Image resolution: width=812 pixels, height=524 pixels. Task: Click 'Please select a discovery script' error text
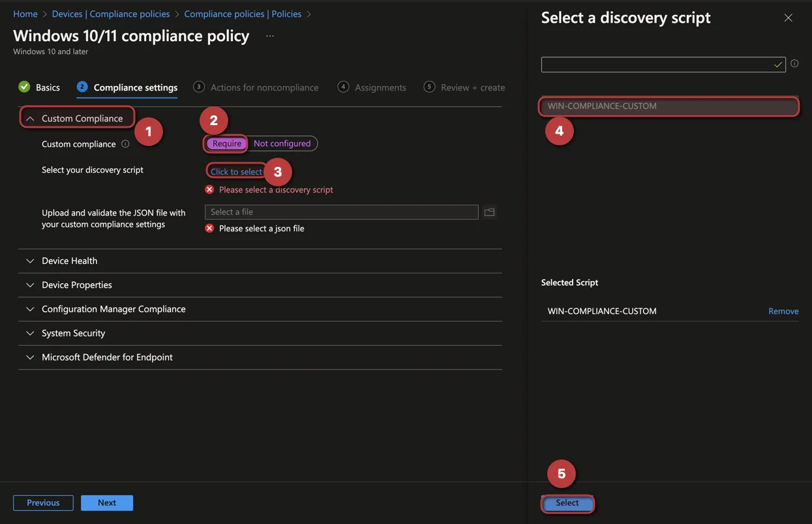(276, 190)
